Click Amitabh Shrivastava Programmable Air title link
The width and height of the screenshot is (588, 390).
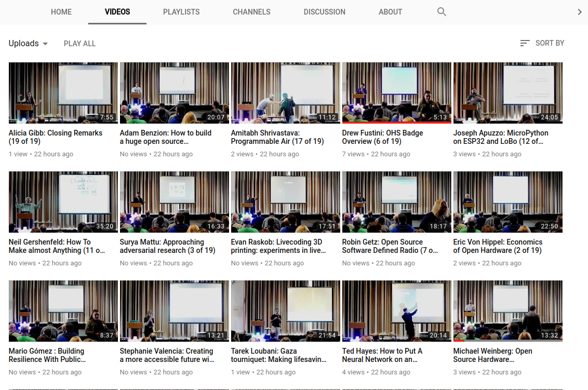tap(277, 137)
